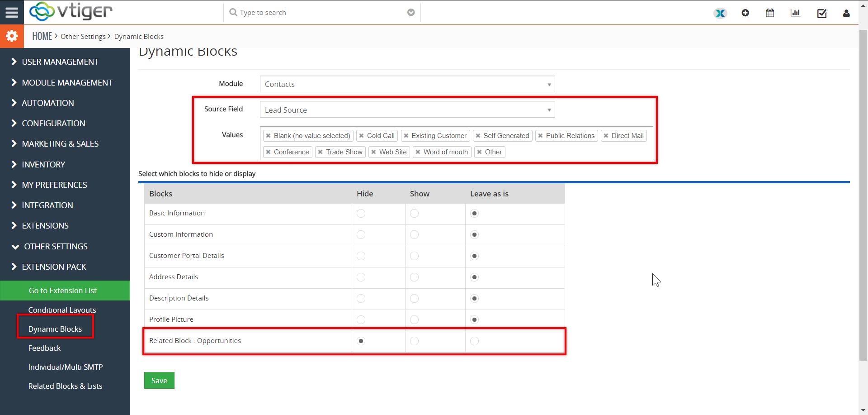This screenshot has height=415, width=868.
Task: Select Hide for Profile Picture
Action: click(361, 320)
